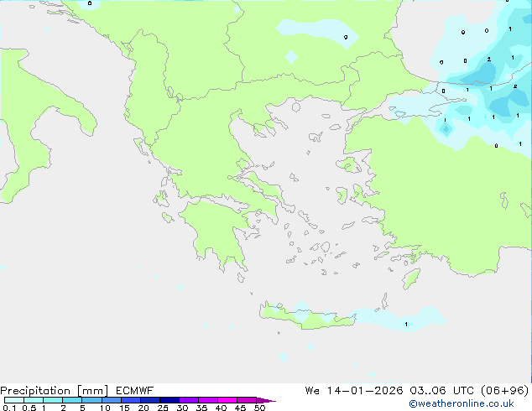Click precipitation value '1' east of Crete
Viewport: 532px width, 411px height.
coord(406,325)
